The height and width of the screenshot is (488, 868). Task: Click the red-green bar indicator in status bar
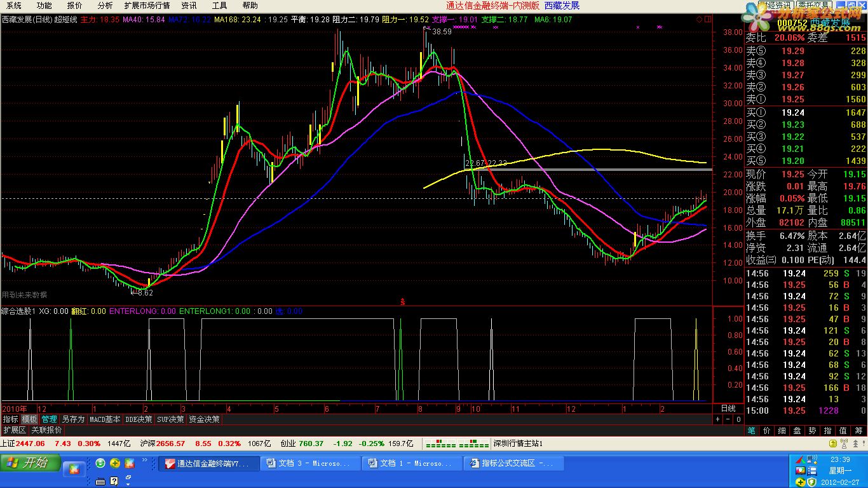(x=458, y=444)
